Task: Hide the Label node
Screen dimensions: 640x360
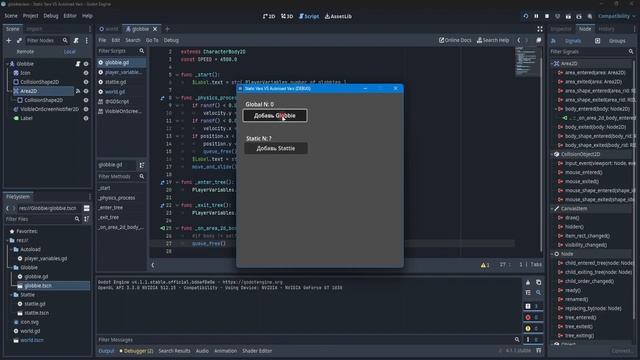Action: click(86, 118)
